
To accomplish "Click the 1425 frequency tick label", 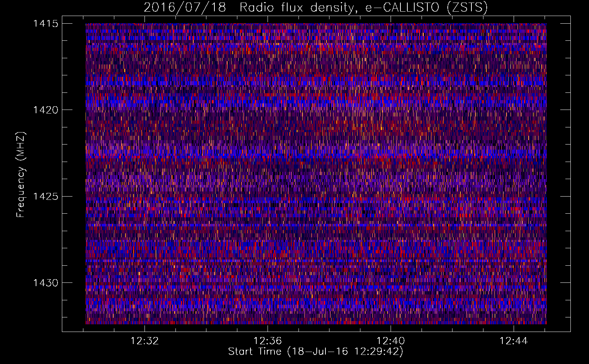I will (46, 197).
